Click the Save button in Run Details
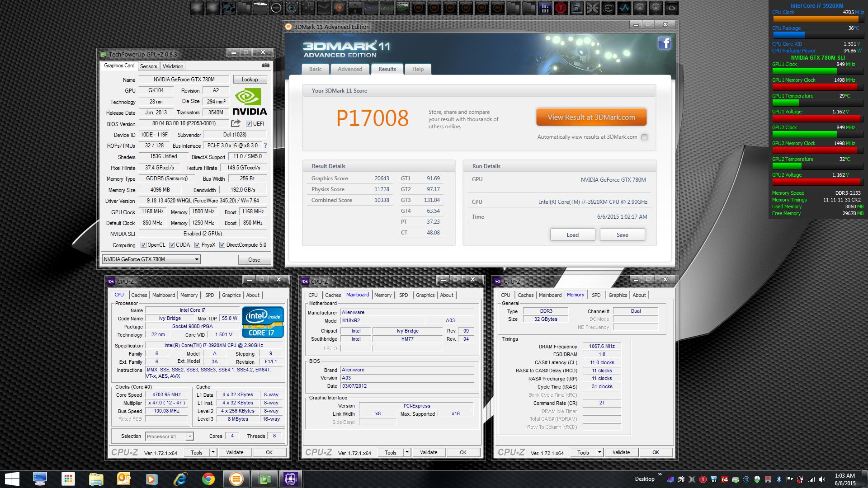This screenshot has width=868, height=488. coord(622,235)
